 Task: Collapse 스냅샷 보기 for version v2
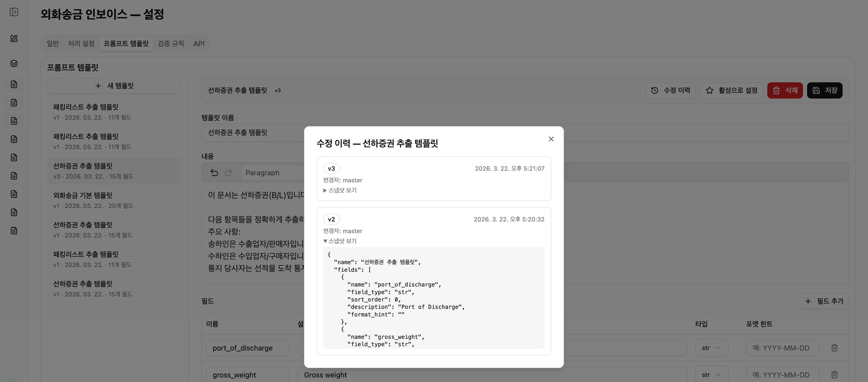pos(340,241)
